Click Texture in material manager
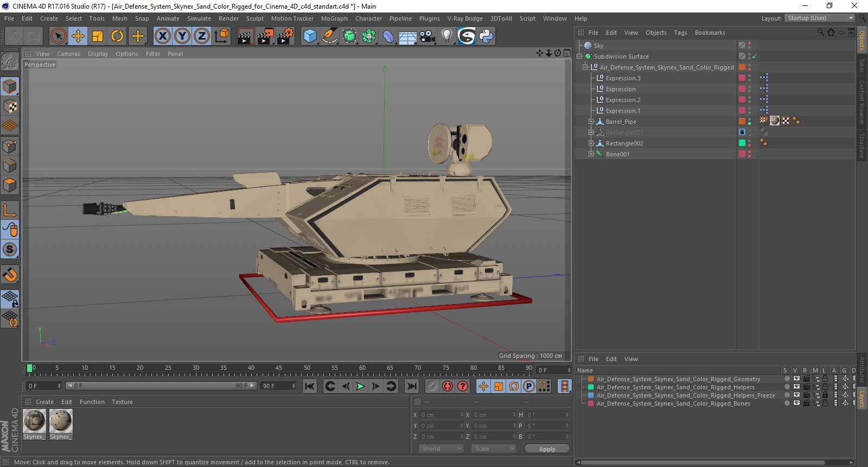This screenshot has height=467, width=868. coord(123,402)
